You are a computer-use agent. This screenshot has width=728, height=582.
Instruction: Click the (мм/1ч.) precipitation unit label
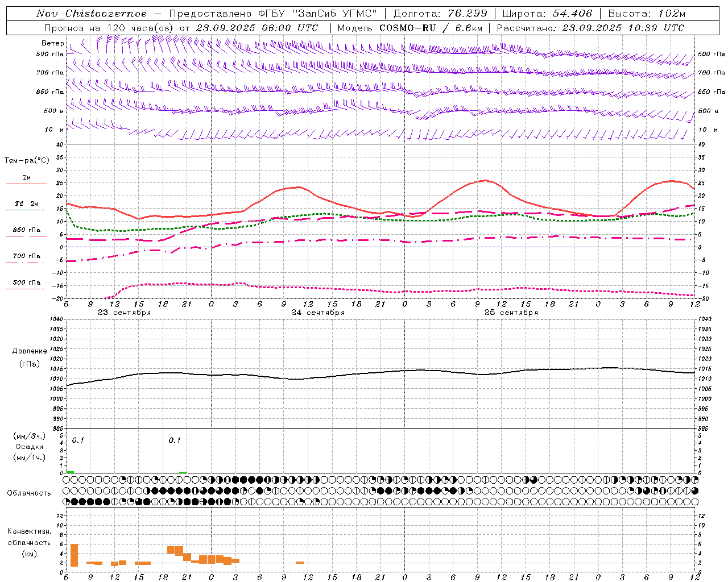pyautogui.click(x=29, y=458)
